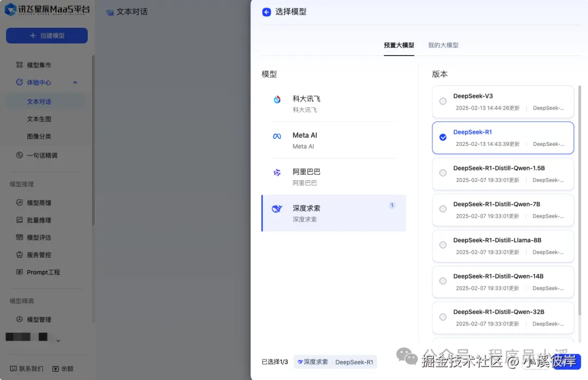Viewport: 588px width, 380px height.
Task: Select DeepSeek-R1-Distill-Qwen-32B radio button
Action: 443,317
